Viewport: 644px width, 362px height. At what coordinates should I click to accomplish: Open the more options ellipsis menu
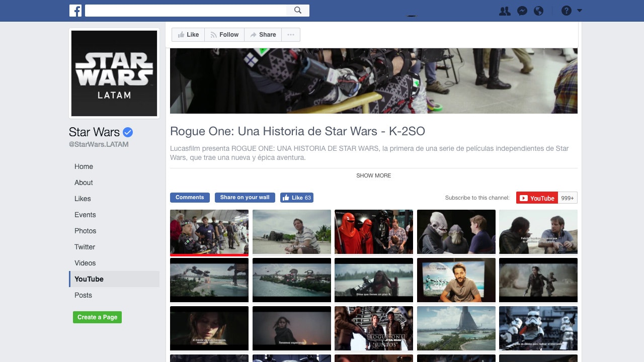291,34
